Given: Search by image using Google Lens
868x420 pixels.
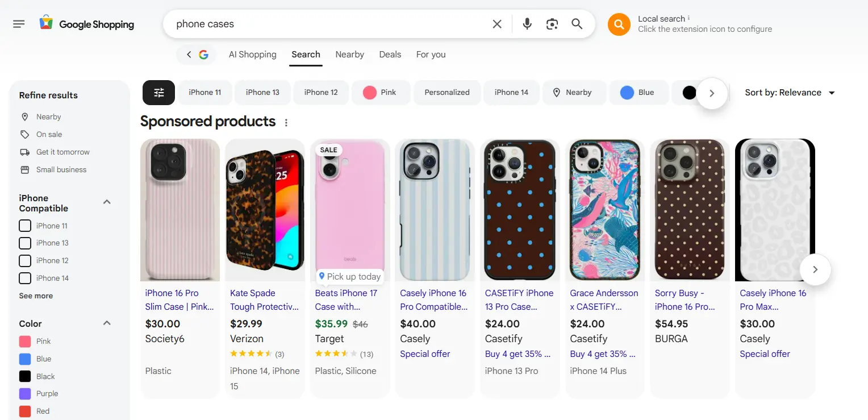Looking at the screenshot, I should [552, 24].
